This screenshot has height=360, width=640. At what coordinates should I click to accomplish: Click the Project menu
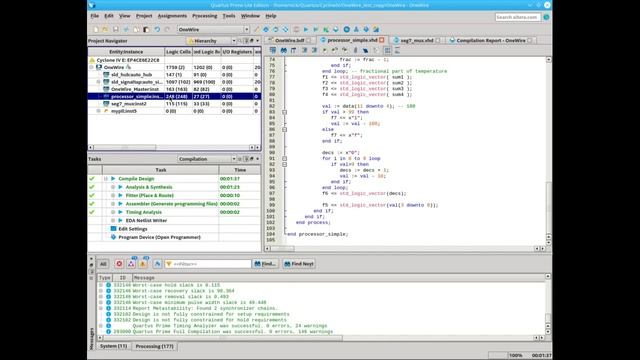pyautogui.click(x=144, y=16)
